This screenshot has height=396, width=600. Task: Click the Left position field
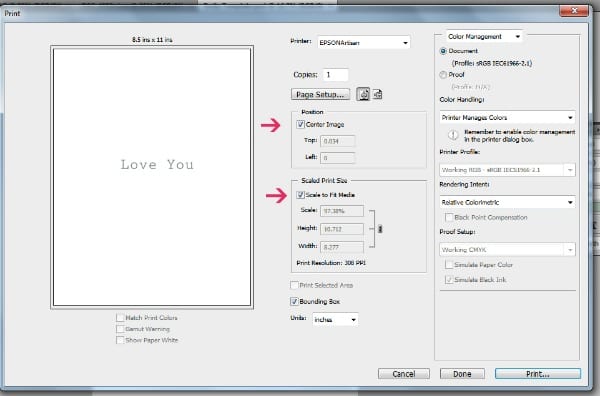[x=338, y=158]
